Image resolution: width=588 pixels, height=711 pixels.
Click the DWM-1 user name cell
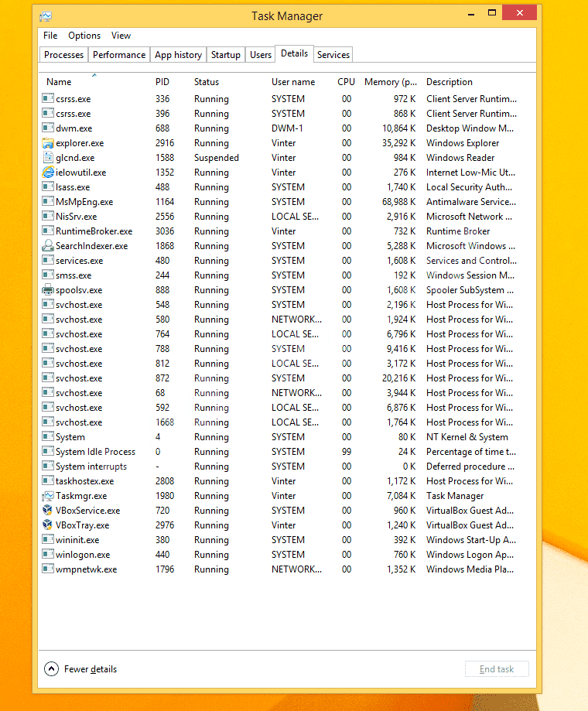click(287, 128)
